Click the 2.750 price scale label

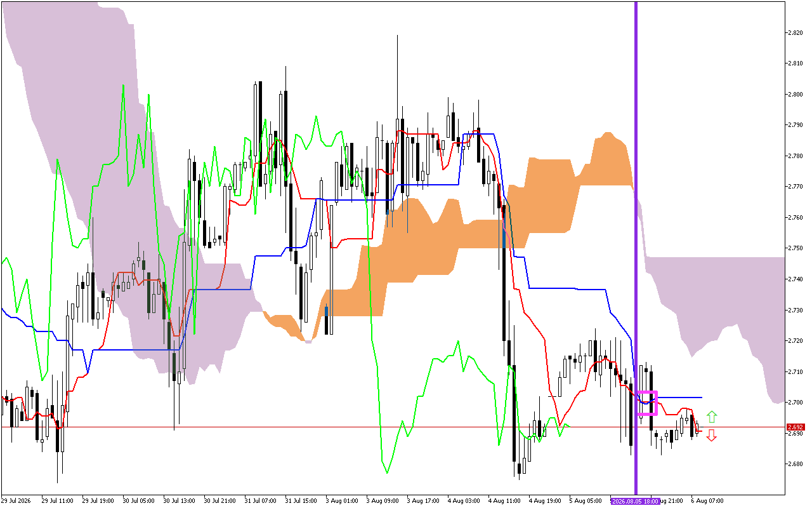[x=796, y=248]
